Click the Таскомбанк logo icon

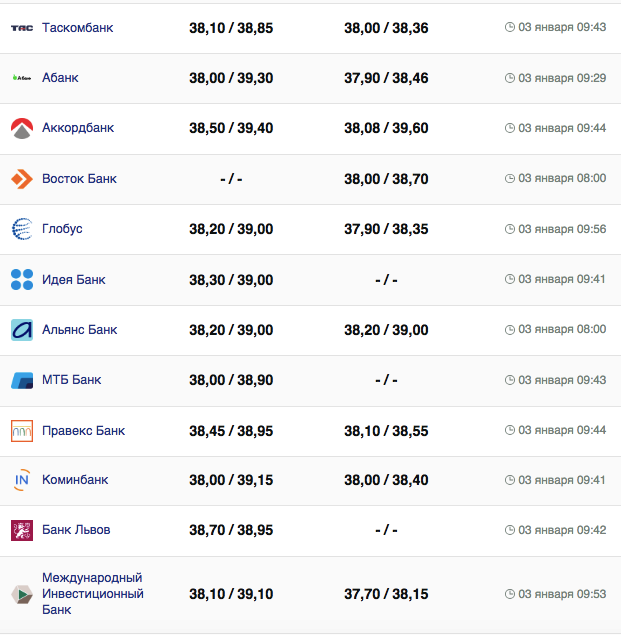(x=22, y=28)
